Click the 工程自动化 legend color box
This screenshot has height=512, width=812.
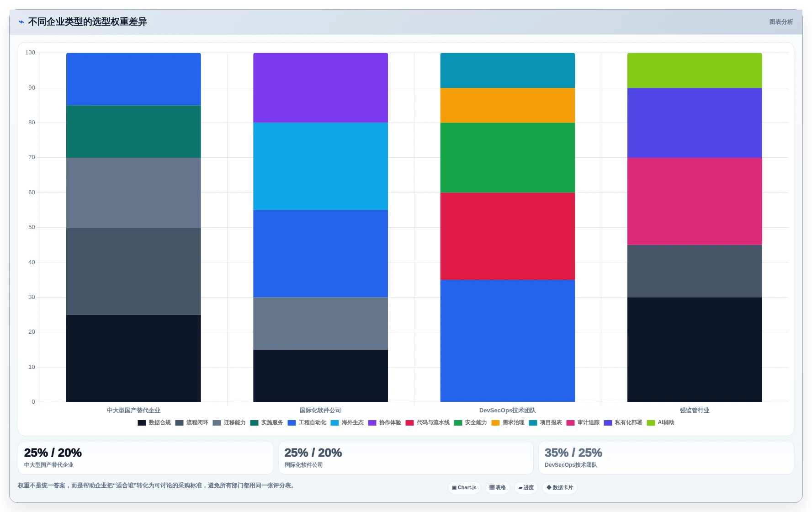pyautogui.click(x=292, y=423)
